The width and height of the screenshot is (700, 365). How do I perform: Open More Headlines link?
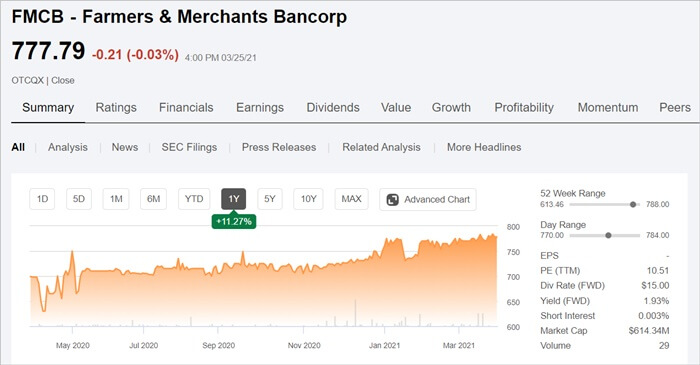click(x=484, y=147)
